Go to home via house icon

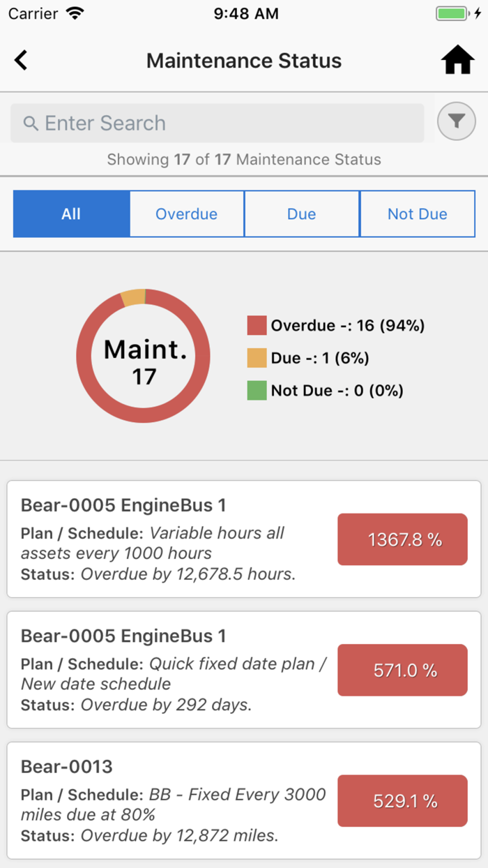pyautogui.click(x=457, y=61)
